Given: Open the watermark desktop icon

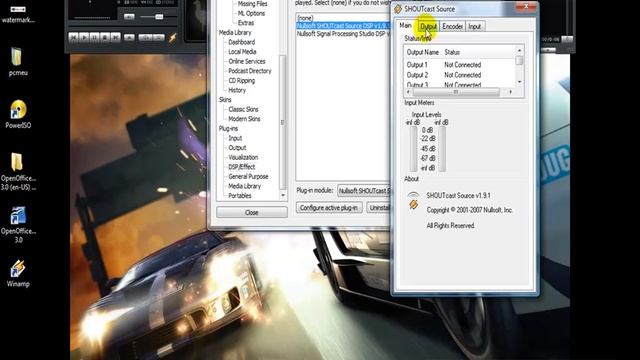Looking at the screenshot, I should click(x=18, y=14).
